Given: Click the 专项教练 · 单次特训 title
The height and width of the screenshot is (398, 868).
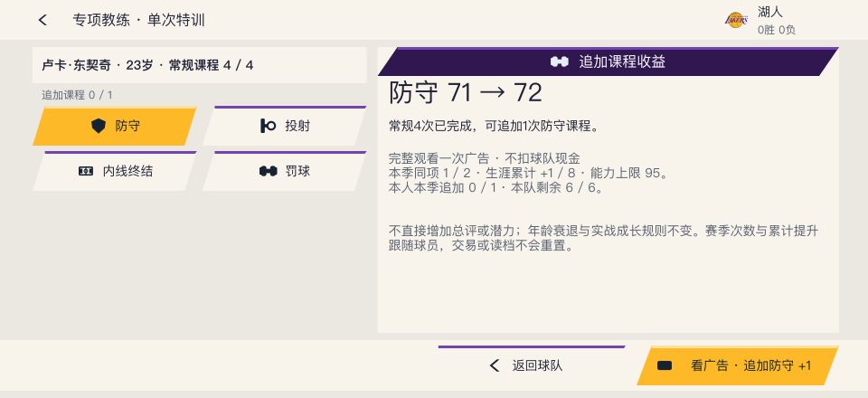Looking at the screenshot, I should 139,21.
